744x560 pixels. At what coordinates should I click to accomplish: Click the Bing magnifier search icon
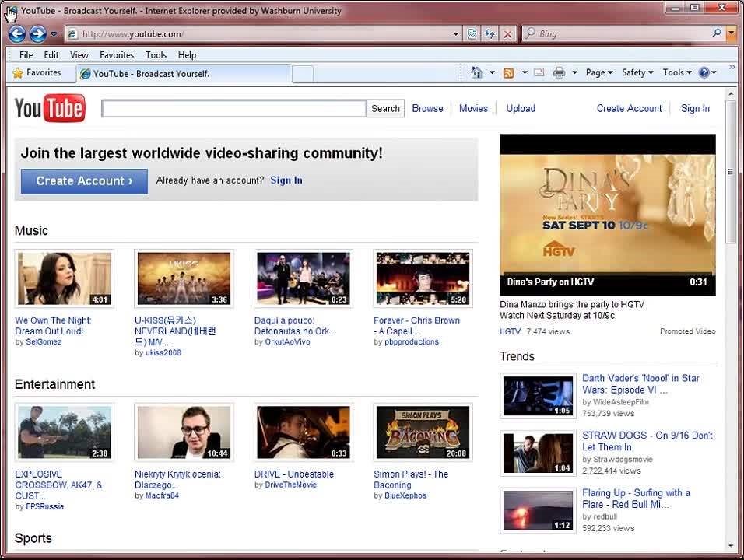coord(717,33)
